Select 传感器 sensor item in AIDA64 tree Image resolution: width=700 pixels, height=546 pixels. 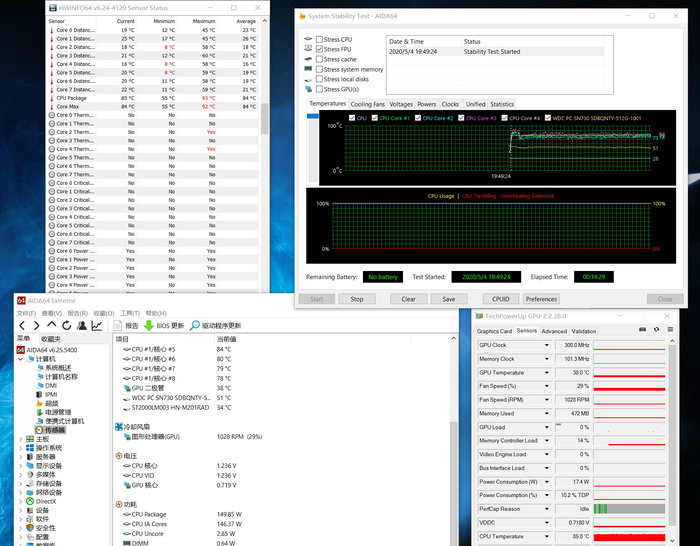(x=54, y=430)
